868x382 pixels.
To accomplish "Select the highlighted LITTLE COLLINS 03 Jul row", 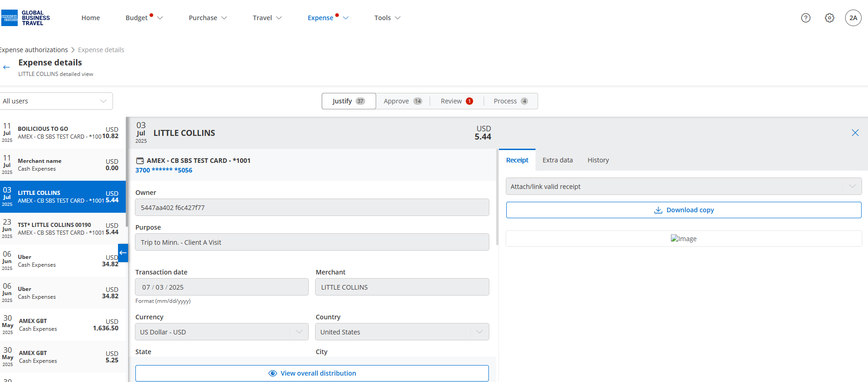I will (x=63, y=197).
